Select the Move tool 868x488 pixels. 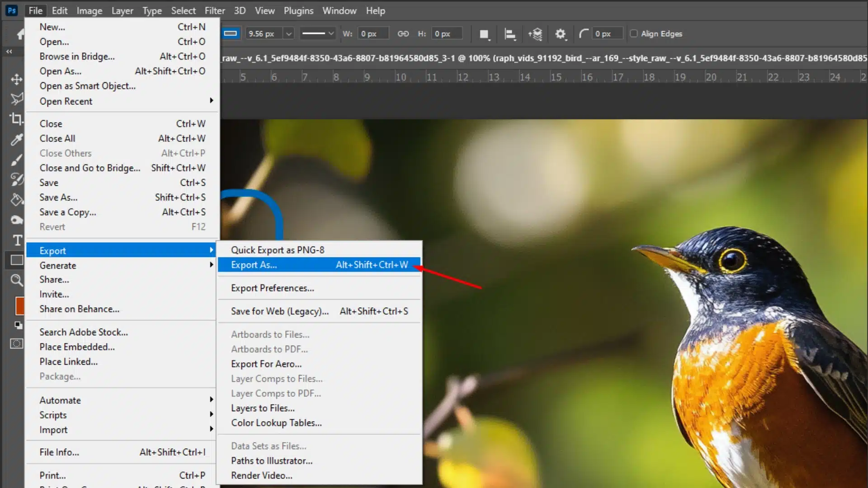coord(17,80)
